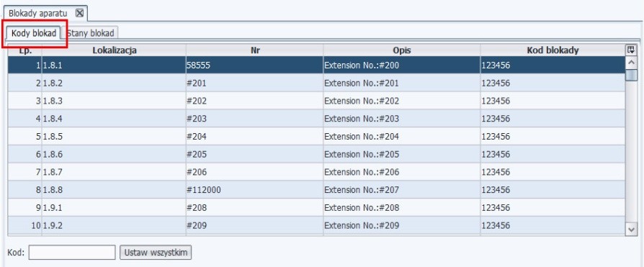Image resolution: width=644 pixels, height=267 pixels.
Task: Switch to the Stany blokad tab
Action: pos(91,33)
